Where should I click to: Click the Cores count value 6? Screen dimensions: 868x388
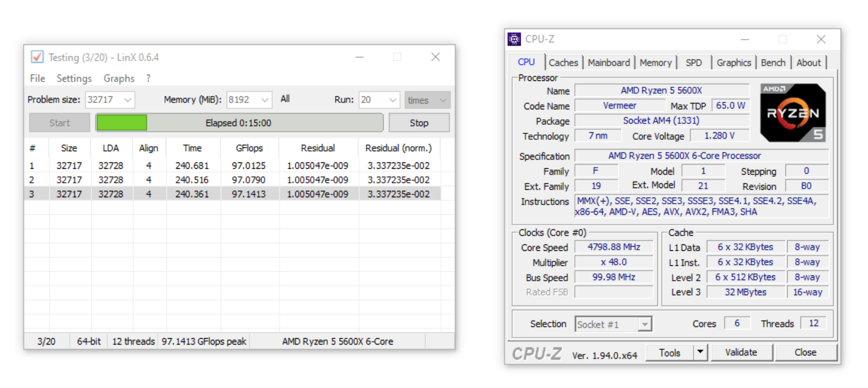click(737, 323)
